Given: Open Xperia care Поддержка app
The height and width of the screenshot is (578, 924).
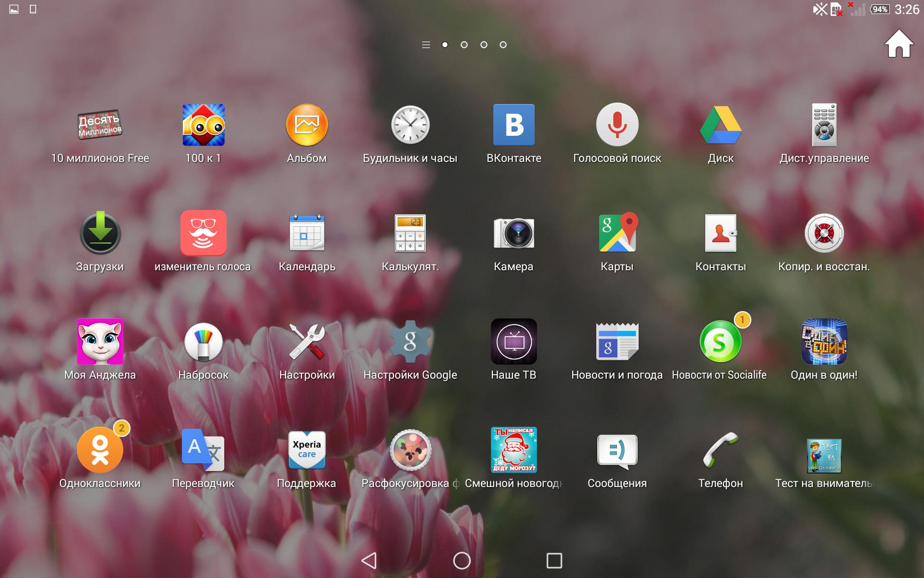Looking at the screenshot, I should pyautogui.click(x=307, y=450).
